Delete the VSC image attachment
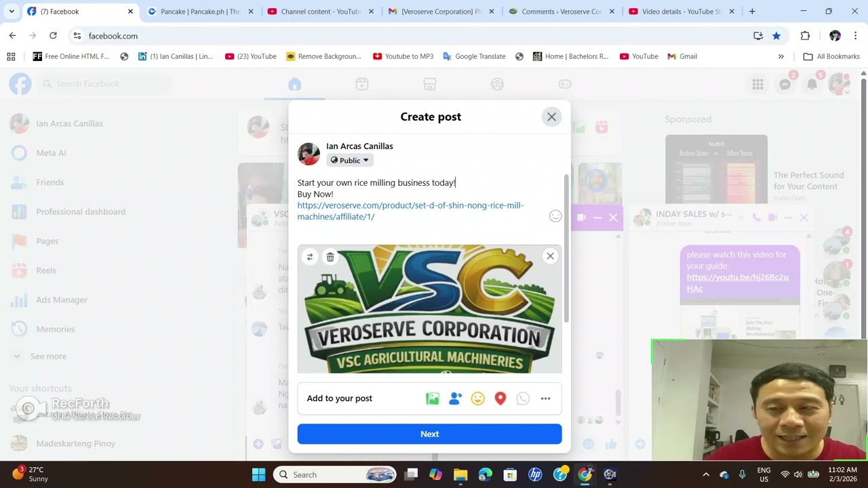 330,257
